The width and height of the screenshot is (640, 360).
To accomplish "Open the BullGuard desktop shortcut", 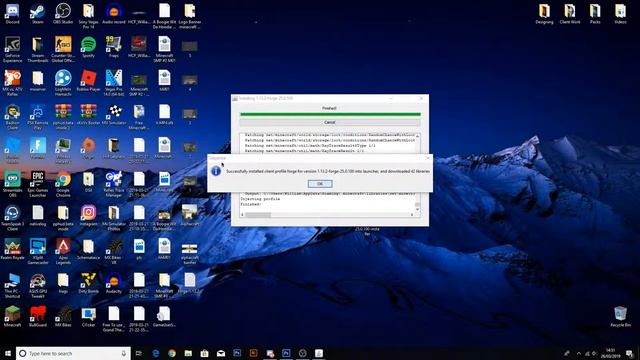I will (x=38, y=316).
